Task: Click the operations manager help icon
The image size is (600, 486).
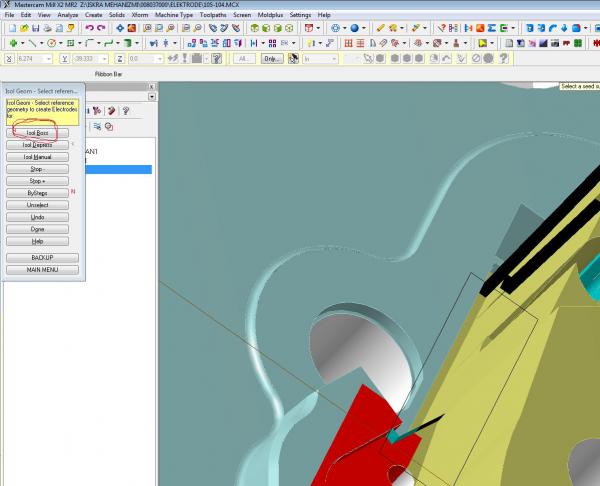Action: pyautogui.click(x=126, y=111)
